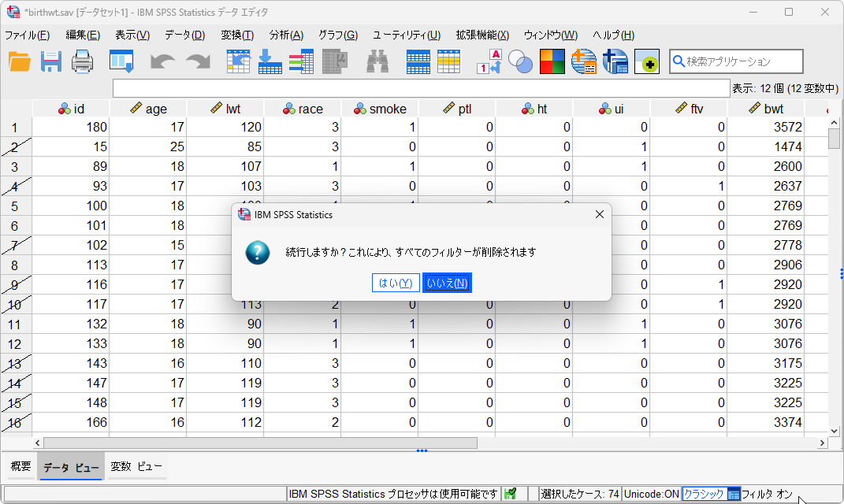
Task: Select the Go to Case toolbar icon
Action: click(x=238, y=61)
